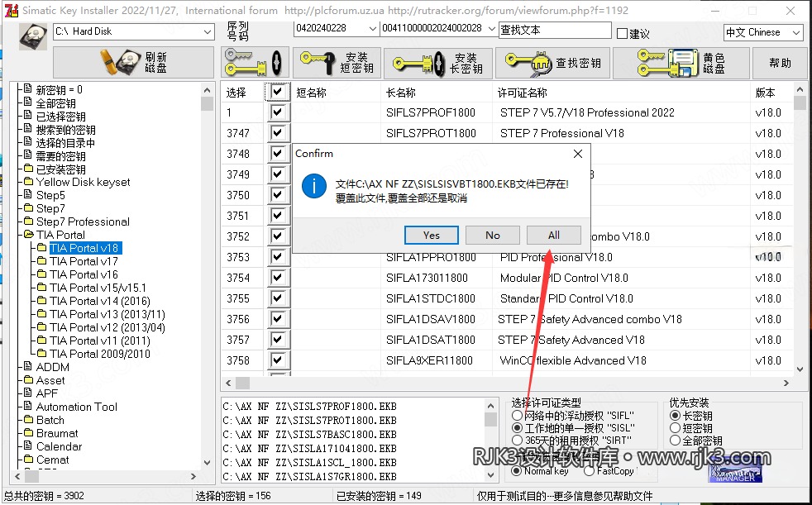This screenshot has height=505, width=812.
Task: Open the C:\ Hard Disk drive dropdown
Action: tap(208, 31)
